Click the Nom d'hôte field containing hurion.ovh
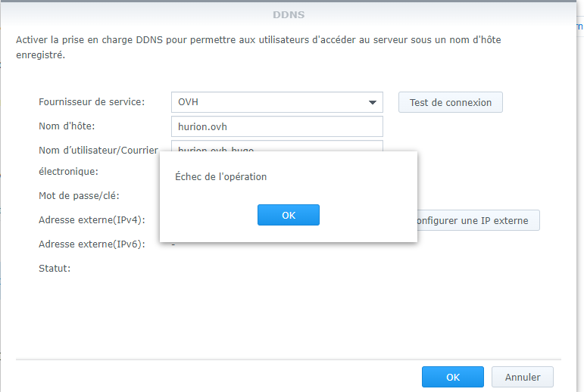Screen dimensions: 584x392 point(277,126)
